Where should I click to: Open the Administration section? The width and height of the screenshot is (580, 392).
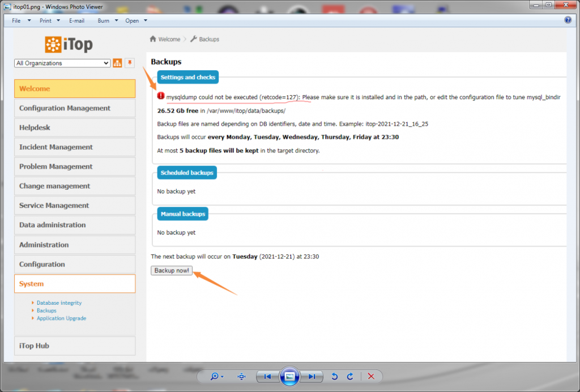click(x=75, y=245)
